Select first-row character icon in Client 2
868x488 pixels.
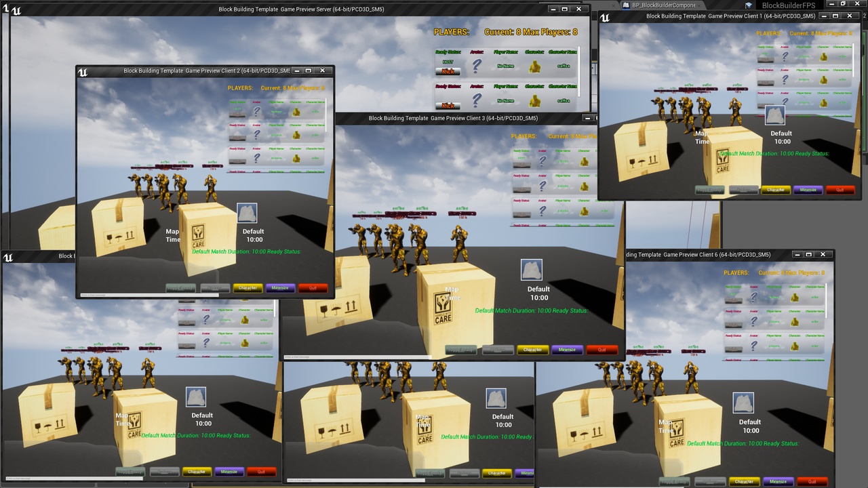(x=296, y=112)
